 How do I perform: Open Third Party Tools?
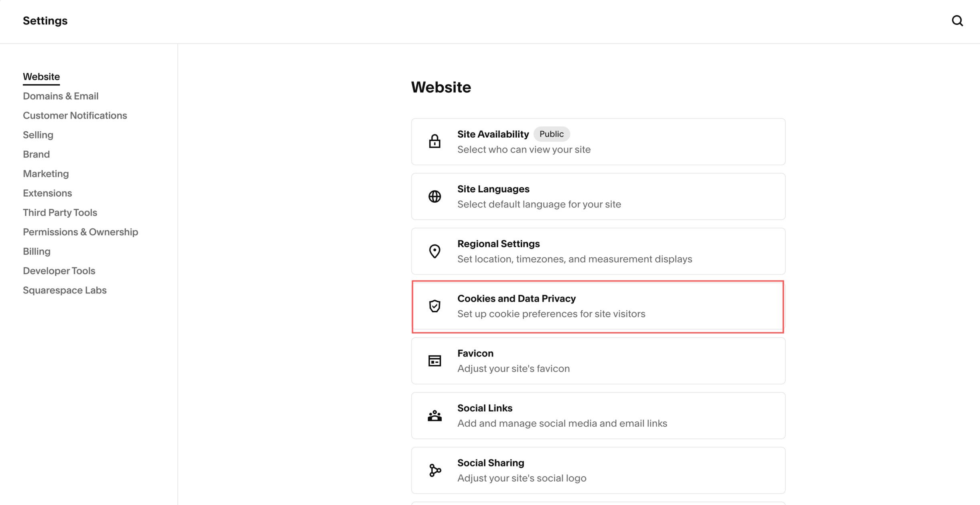point(60,212)
